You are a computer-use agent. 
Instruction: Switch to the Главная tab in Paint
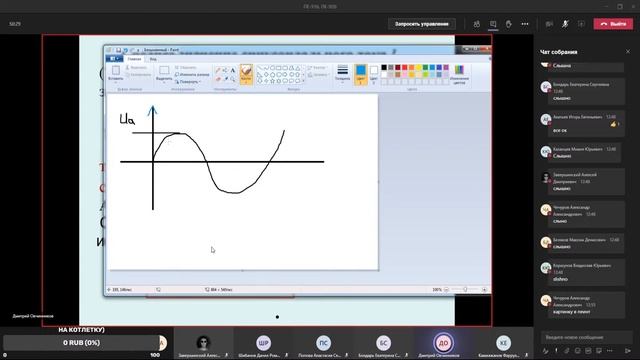point(134,59)
